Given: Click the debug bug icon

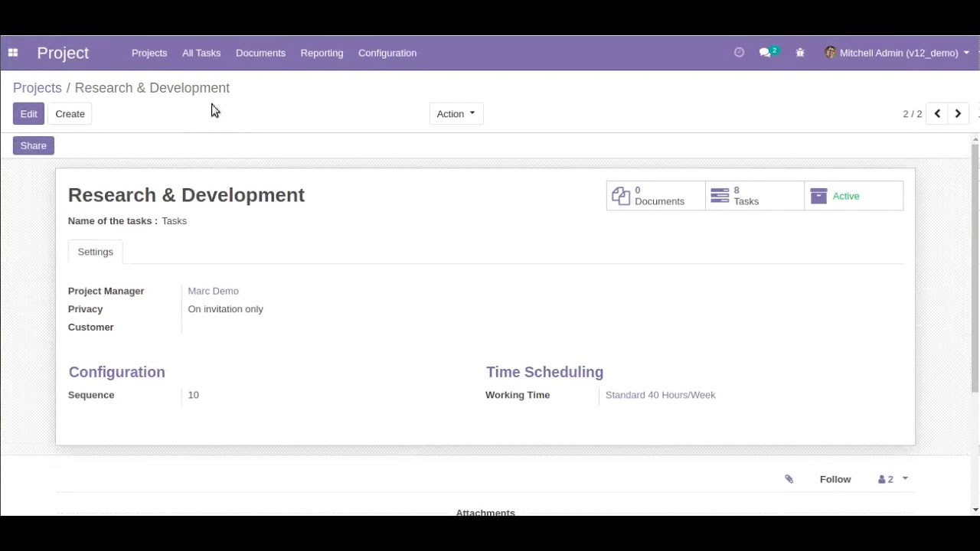Looking at the screenshot, I should click(x=800, y=53).
